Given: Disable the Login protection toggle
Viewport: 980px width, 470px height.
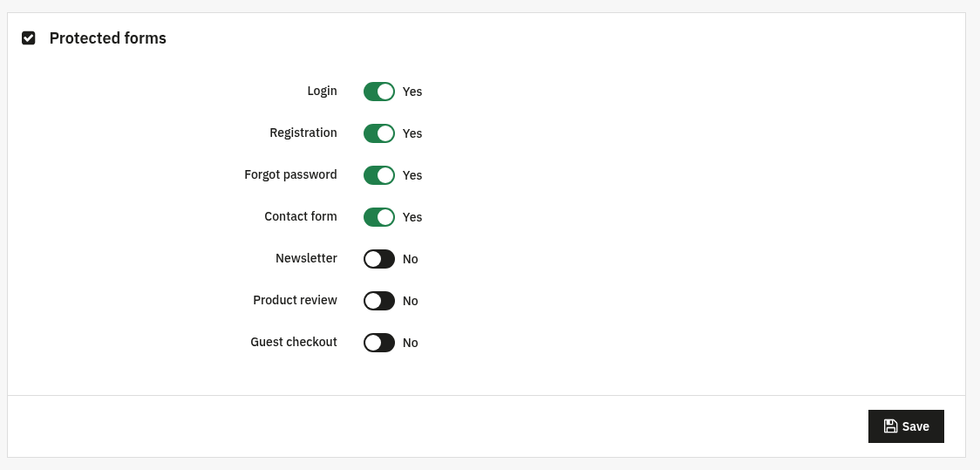Looking at the screenshot, I should 379,92.
